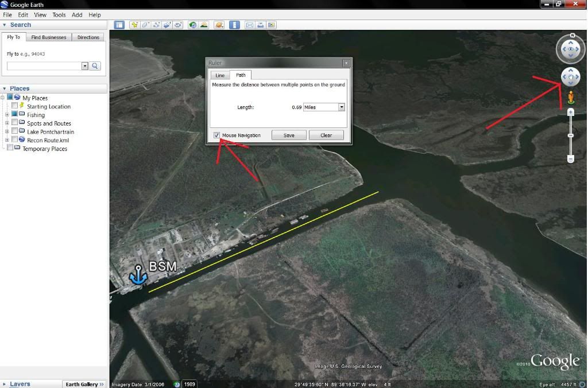The image size is (588, 388).
Task: Click the Clear button in Ruler
Action: (326, 135)
